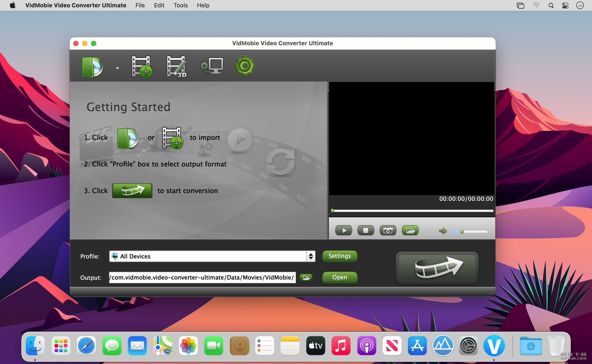Click the disc icon in Getting Started step 1
This screenshot has height=364, width=592.
pos(128,138)
